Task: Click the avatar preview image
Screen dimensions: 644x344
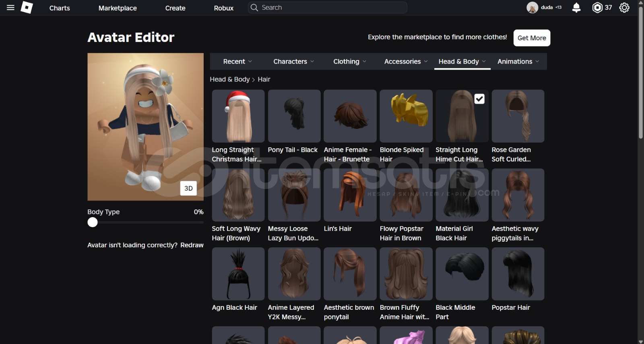Action: pyautogui.click(x=145, y=127)
